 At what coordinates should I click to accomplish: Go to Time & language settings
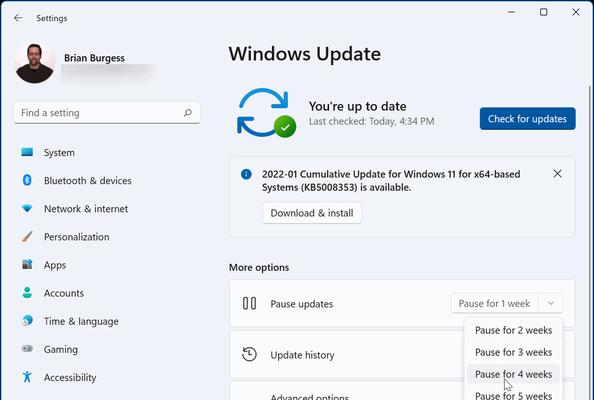(81, 321)
